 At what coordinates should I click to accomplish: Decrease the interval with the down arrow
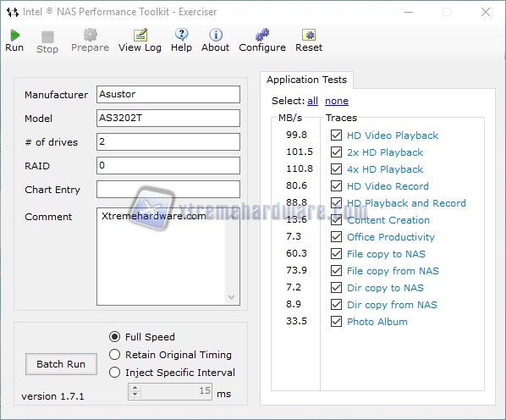click(x=135, y=395)
